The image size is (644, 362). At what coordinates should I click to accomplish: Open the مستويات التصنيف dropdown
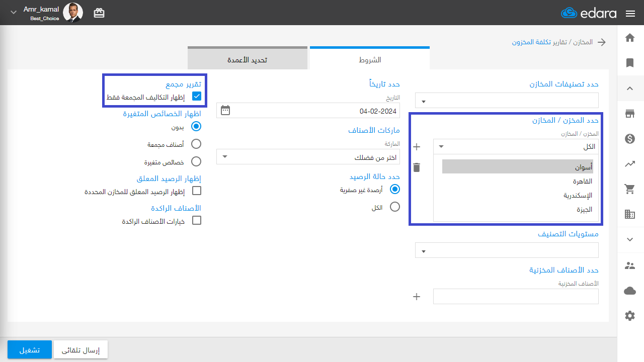point(507,250)
